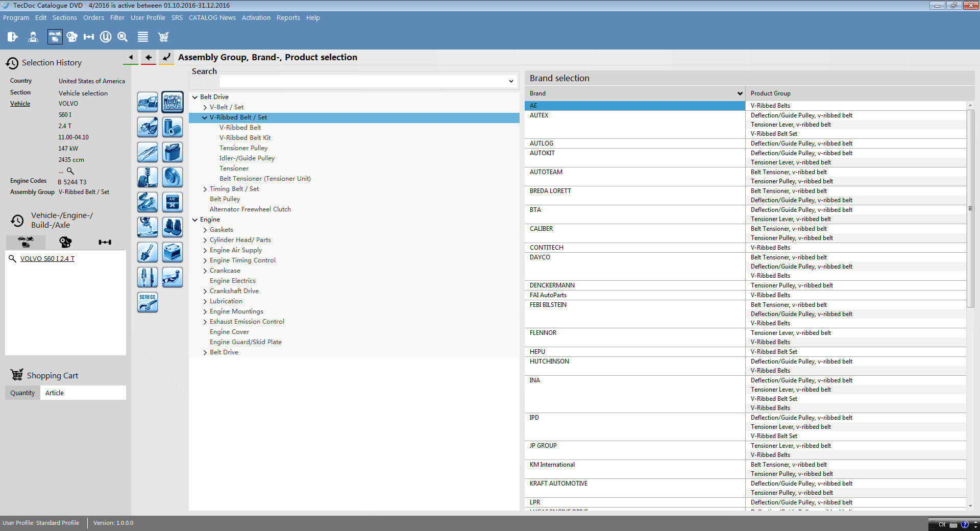Select the vehicle search toolbar icon

55,37
